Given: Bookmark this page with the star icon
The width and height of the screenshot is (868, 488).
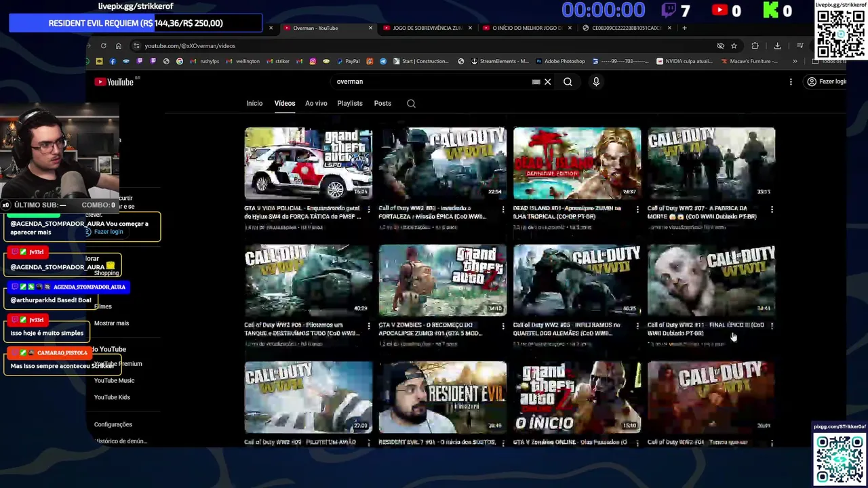Looking at the screenshot, I should click(x=734, y=45).
